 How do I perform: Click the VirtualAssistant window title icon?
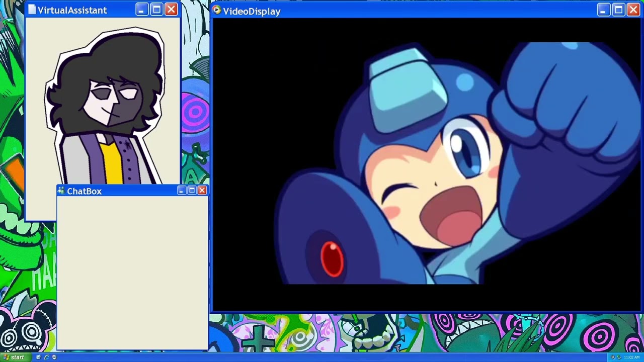32,10
